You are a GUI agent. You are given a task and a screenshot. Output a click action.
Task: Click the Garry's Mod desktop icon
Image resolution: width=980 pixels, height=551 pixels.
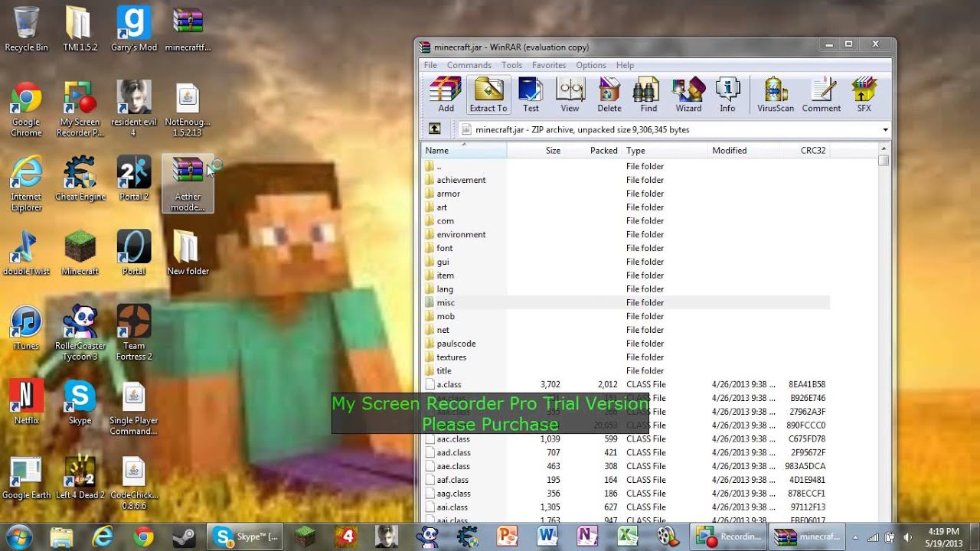pos(133,30)
